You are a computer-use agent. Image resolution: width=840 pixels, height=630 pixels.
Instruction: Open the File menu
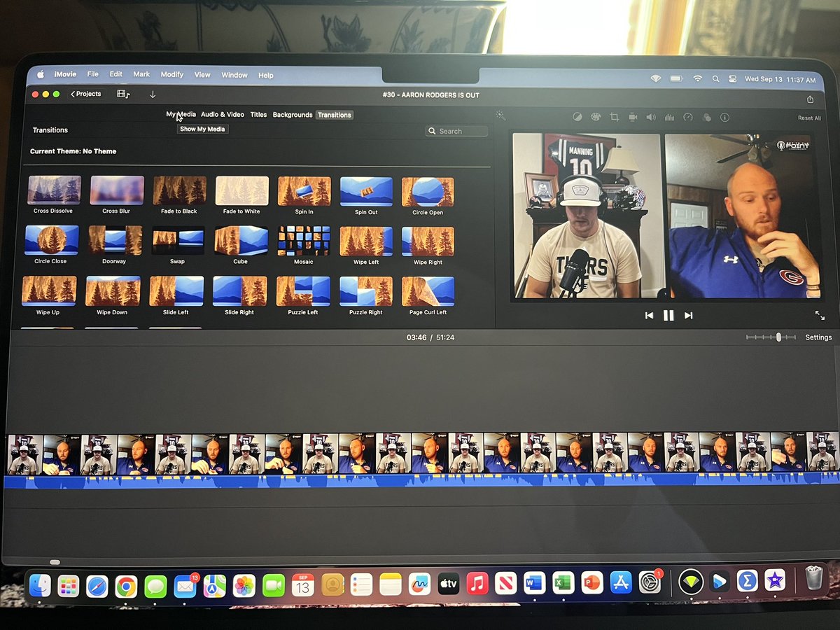pos(93,74)
